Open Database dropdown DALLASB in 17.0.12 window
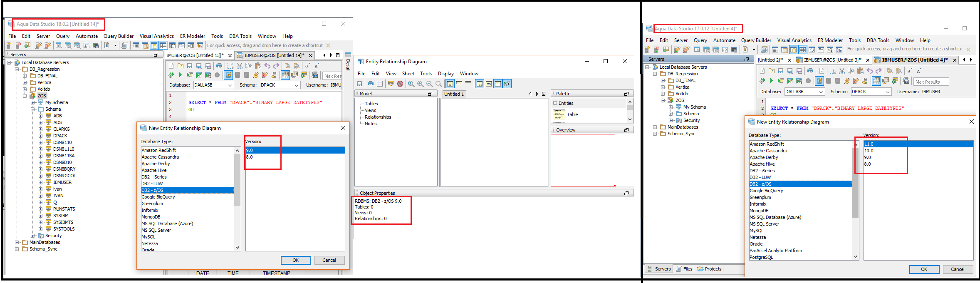980x283 pixels. [804, 92]
